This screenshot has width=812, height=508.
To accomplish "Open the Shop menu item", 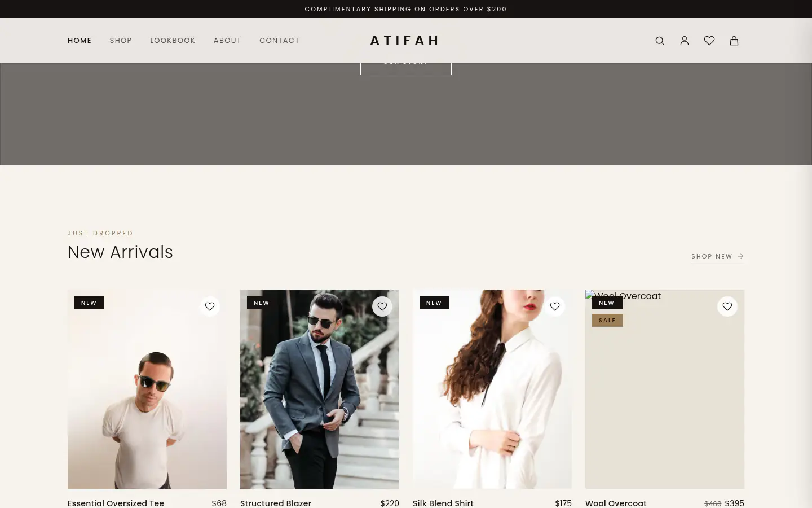I will pos(121,41).
